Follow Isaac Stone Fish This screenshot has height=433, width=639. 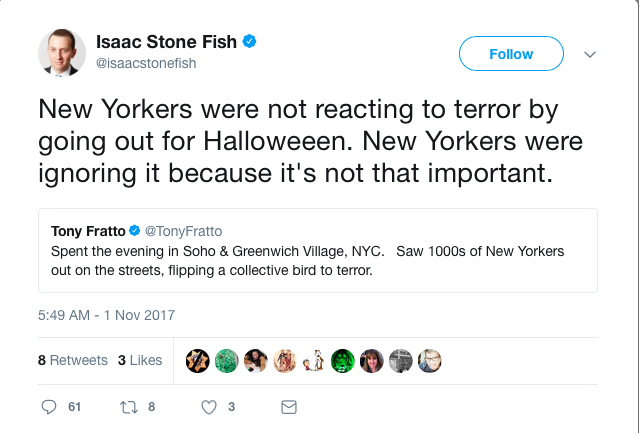[x=510, y=54]
